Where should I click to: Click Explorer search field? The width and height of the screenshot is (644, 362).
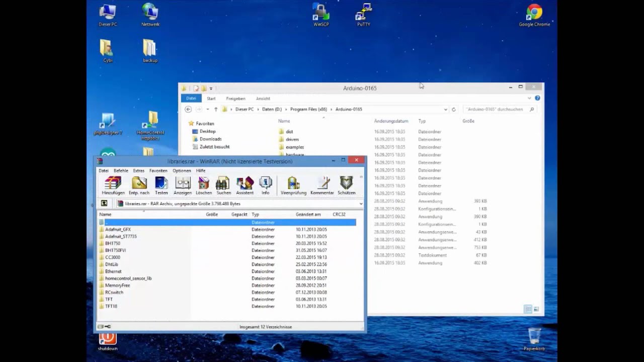click(500, 109)
